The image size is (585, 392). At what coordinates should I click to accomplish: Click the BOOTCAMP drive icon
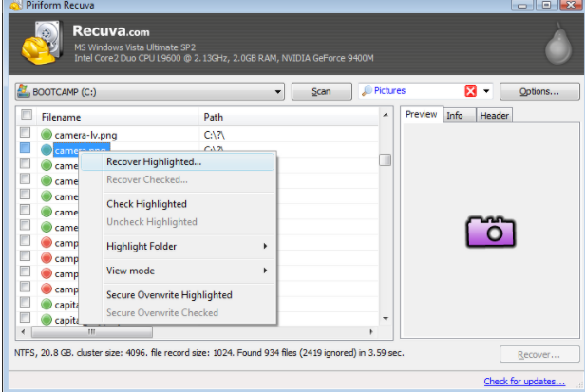[x=24, y=92]
